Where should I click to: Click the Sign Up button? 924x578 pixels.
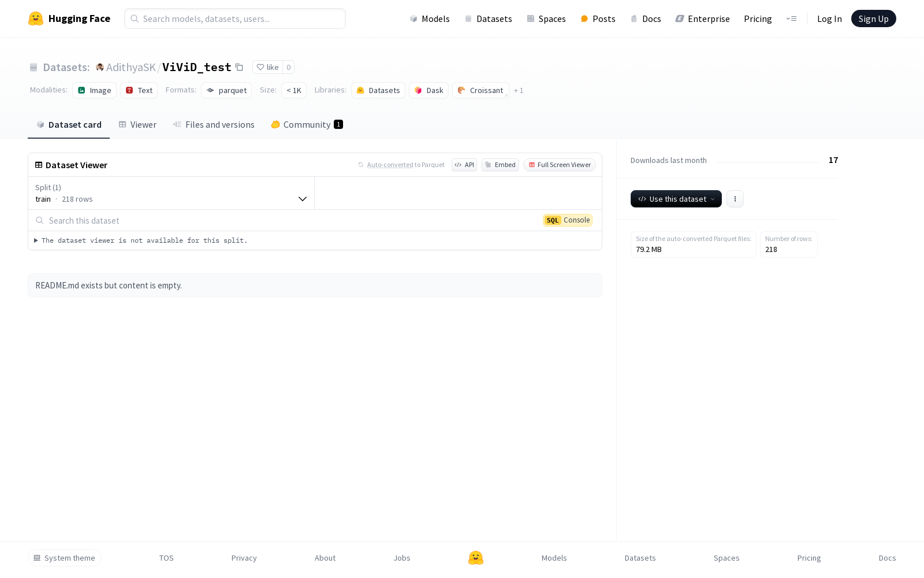[873, 18]
